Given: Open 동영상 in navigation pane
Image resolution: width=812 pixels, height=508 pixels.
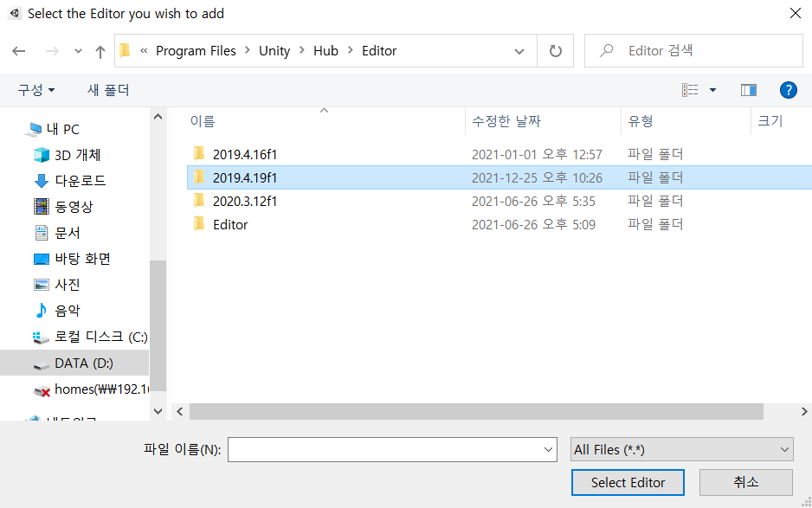Looking at the screenshot, I should click(74, 207).
